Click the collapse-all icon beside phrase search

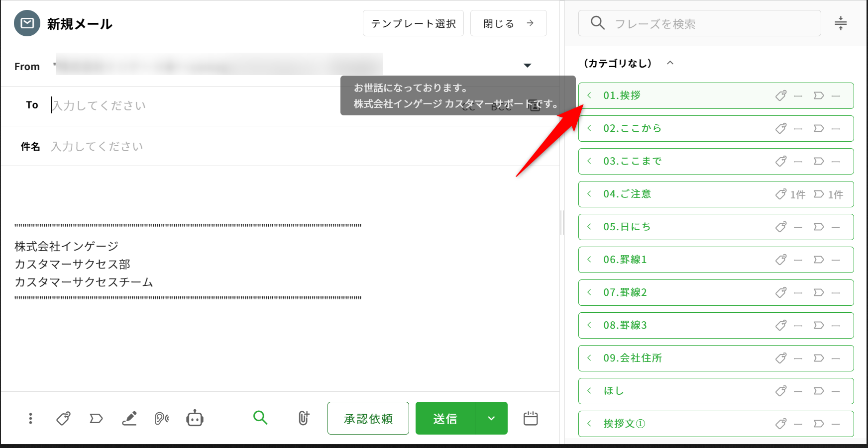coord(841,23)
